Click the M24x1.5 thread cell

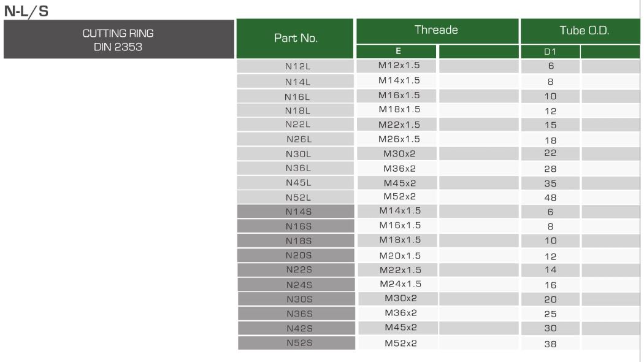point(400,284)
